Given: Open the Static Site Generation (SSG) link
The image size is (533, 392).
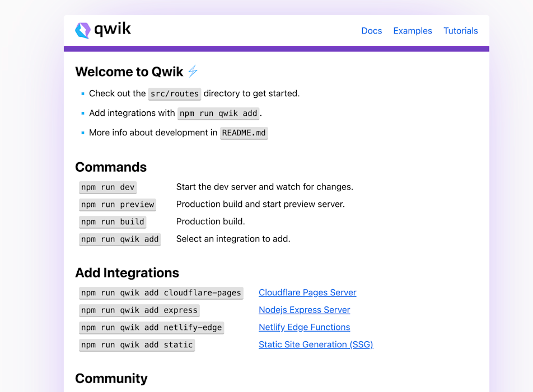Looking at the screenshot, I should click(315, 344).
